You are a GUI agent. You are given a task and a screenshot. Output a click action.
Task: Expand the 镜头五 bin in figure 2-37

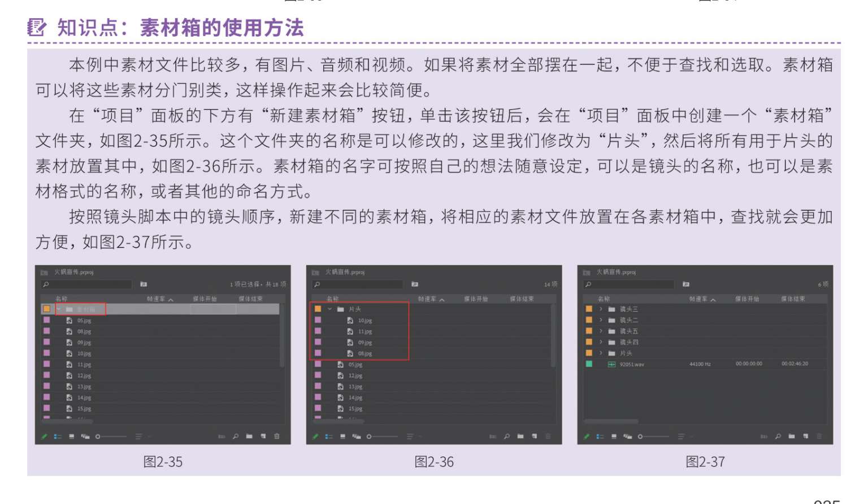601,331
